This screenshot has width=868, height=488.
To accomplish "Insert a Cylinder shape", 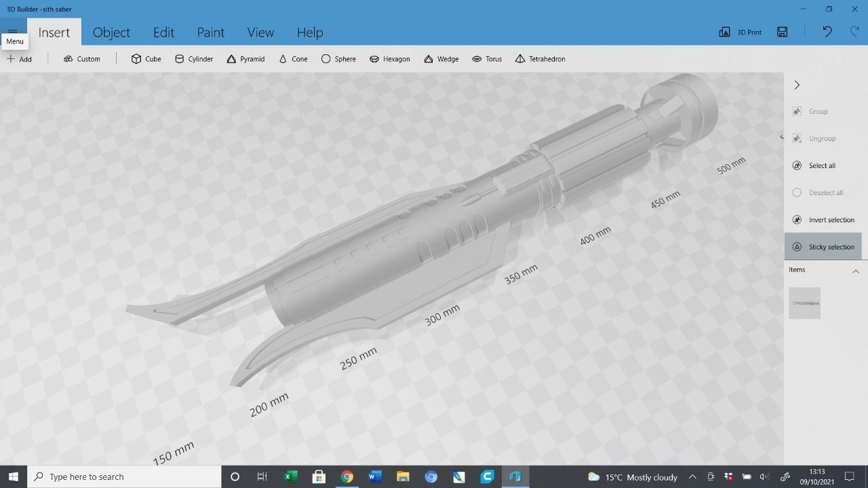I will 194,59.
